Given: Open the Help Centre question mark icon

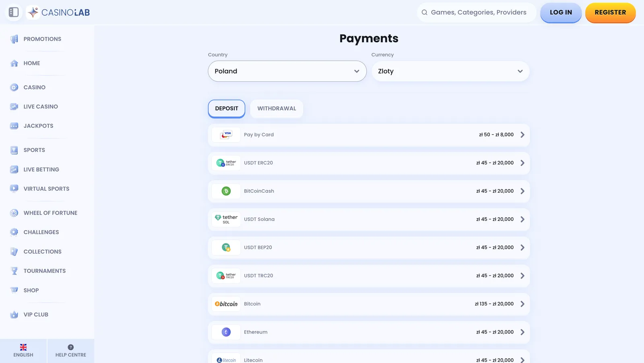Looking at the screenshot, I should (71, 347).
